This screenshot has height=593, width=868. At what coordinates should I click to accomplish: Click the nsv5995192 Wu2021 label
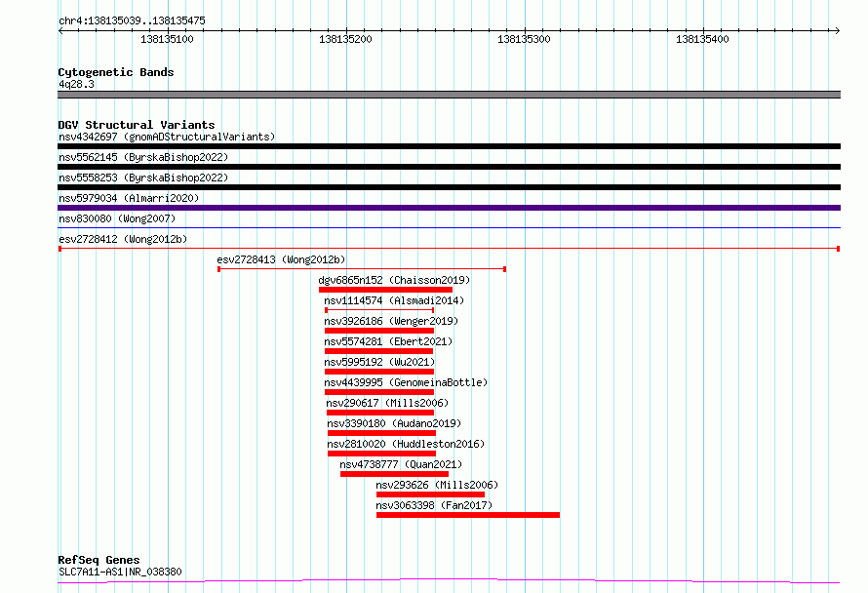pos(379,362)
